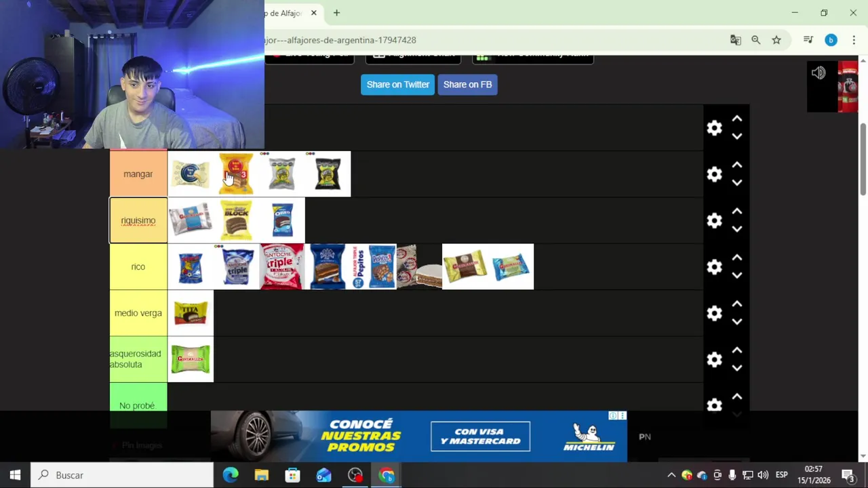Switch to Chrome in the taskbar
The height and width of the screenshot is (488, 868).
tap(387, 475)
